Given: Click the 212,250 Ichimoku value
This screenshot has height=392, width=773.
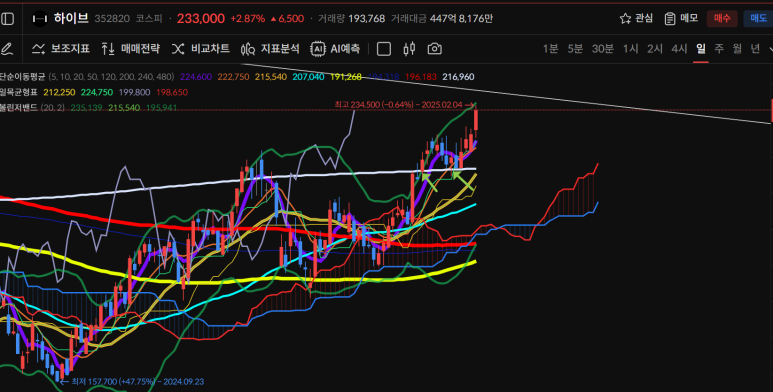Looking at the screenshot, I should click(x=59, y=92).
